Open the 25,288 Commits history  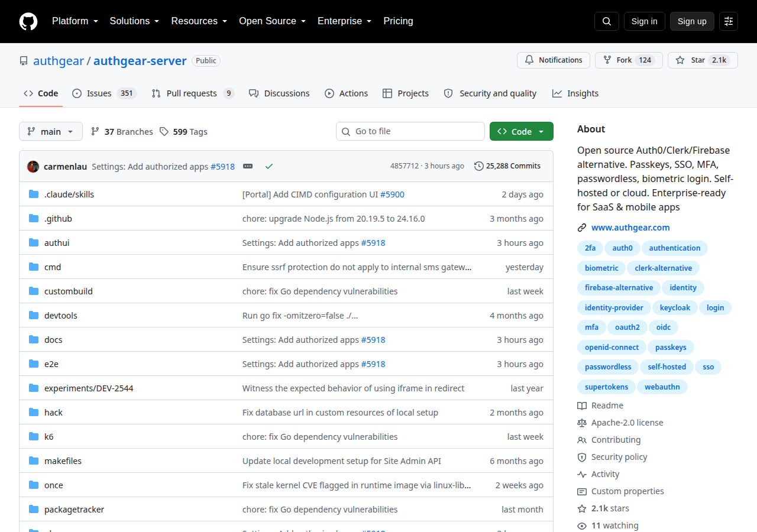click(507, 166)
